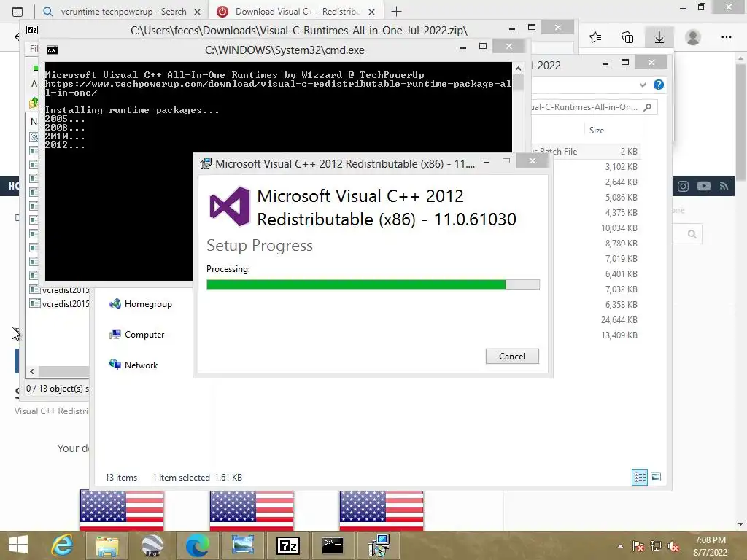Select Network in navigation pane
This screenshot has height=560, width=747.
pos(134,365)
